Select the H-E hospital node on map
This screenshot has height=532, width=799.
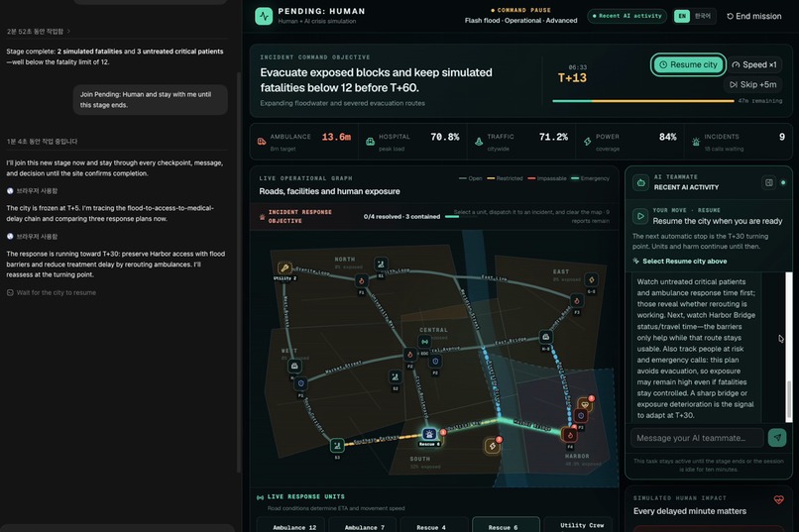click(x=546, y=337)
